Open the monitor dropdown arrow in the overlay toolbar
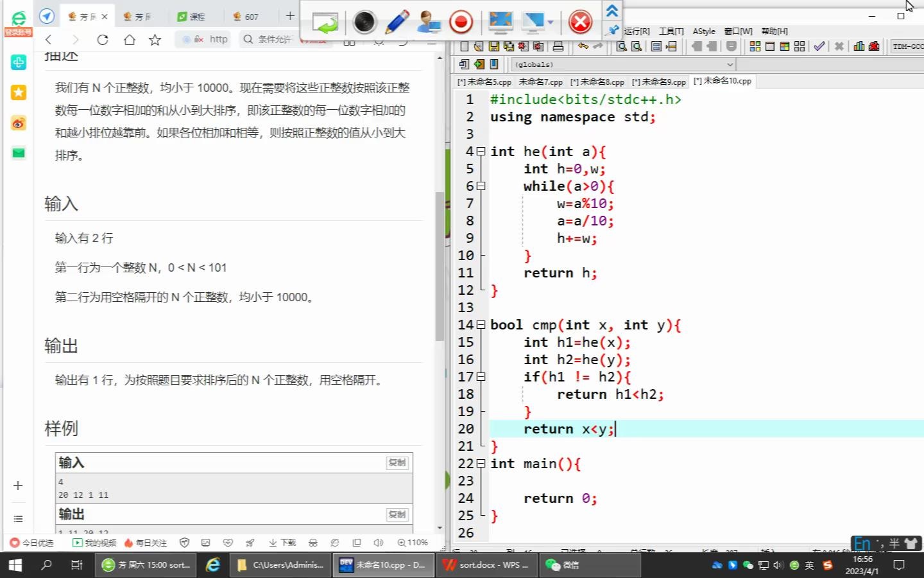Screen dimensions: 924x578 pyautogui.click(x=551, y=23)
